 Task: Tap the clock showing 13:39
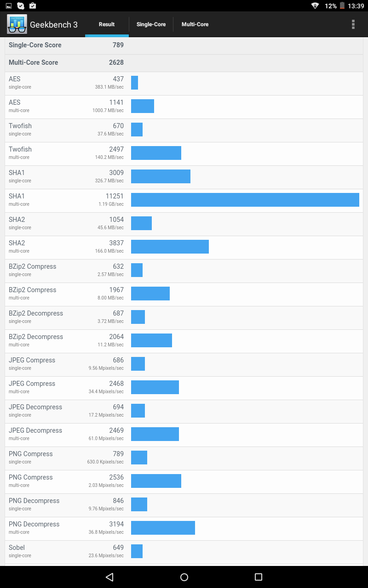click(x=356, y=6)
